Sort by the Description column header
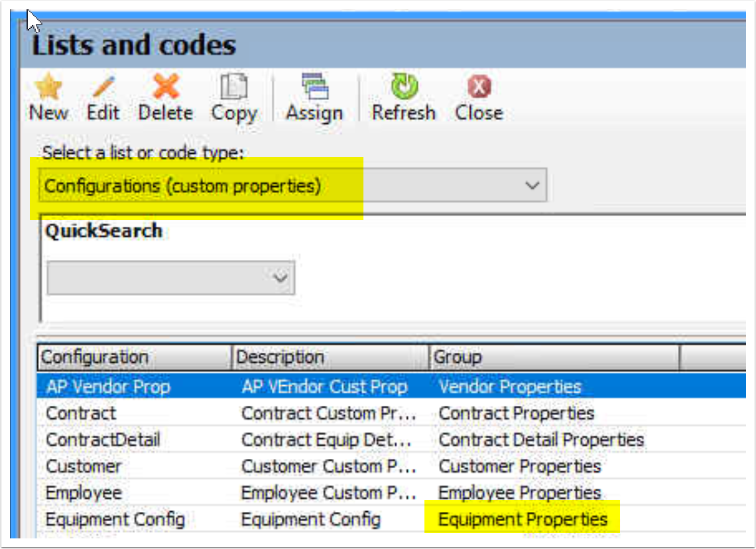This screenshot has height=549, width=756. coord(330,357)
